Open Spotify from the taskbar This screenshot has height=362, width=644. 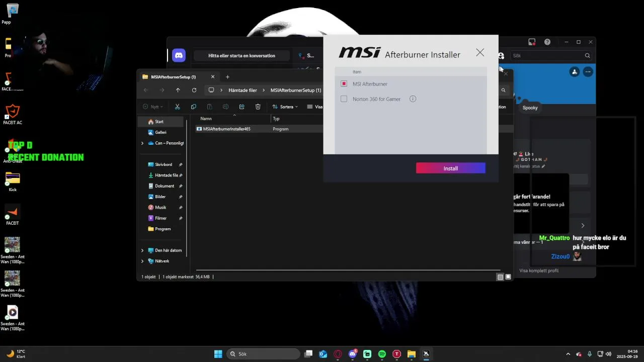[382, 354]
